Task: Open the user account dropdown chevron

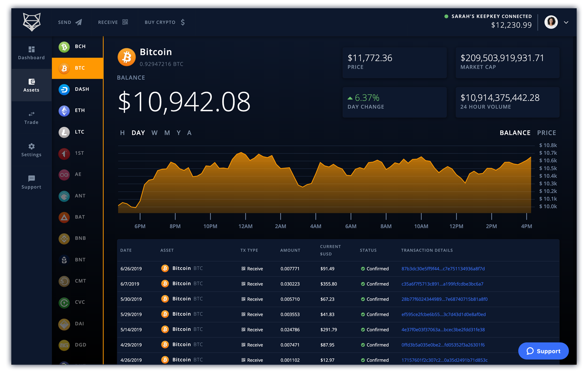Action: coord(566,22)
